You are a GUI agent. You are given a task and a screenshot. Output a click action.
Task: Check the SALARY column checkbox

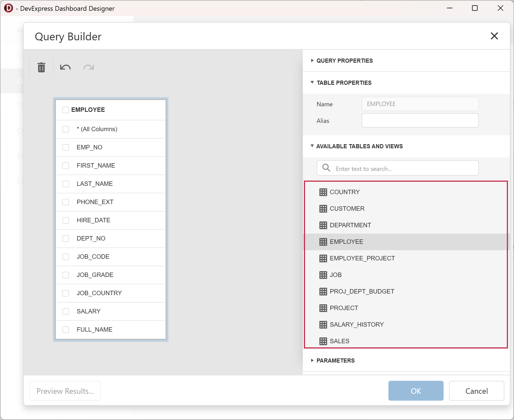click(66, 311)
